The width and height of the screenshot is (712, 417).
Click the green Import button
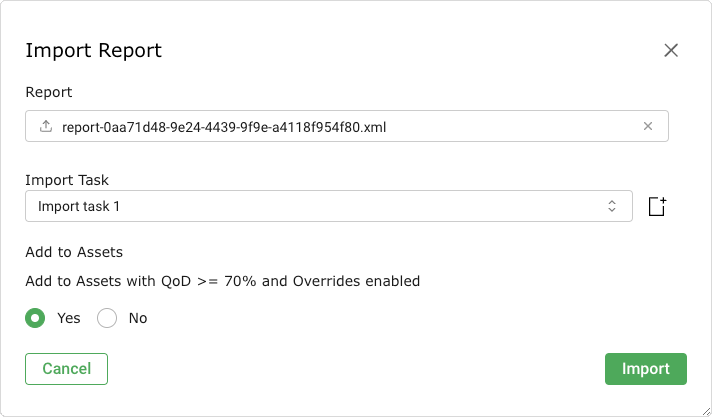pyautogui.click(x=645, y=369)
